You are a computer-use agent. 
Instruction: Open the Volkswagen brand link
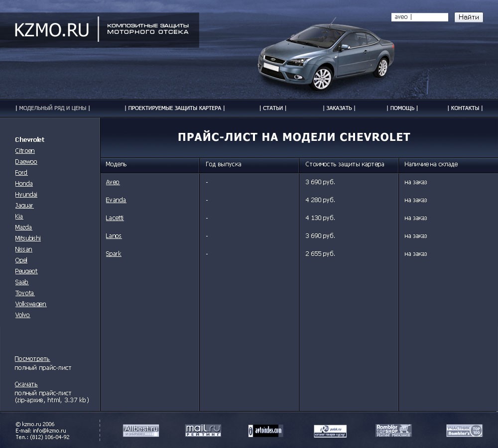coord(31,304)
